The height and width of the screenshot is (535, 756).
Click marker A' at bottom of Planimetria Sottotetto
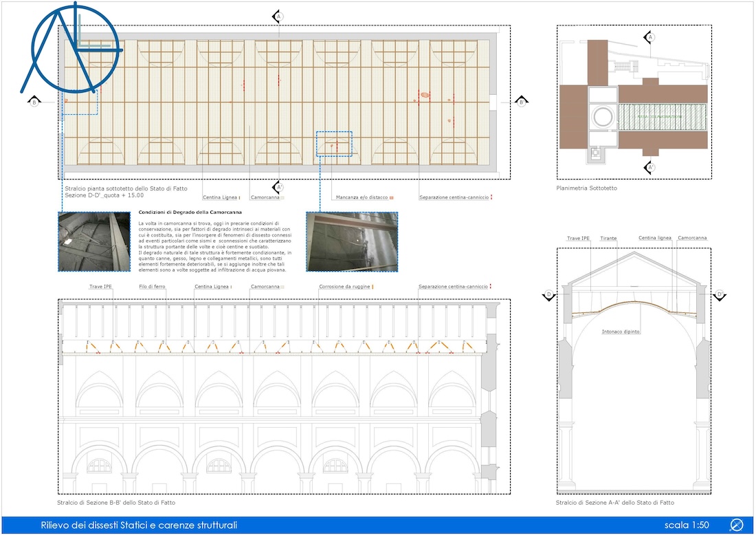(650, 167)
